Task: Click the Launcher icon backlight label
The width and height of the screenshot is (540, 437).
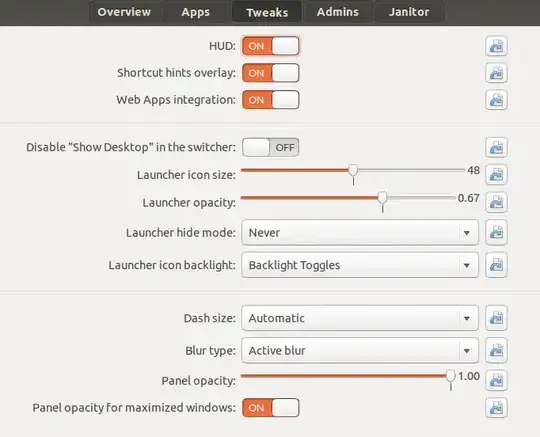Action: coord(172,265)
